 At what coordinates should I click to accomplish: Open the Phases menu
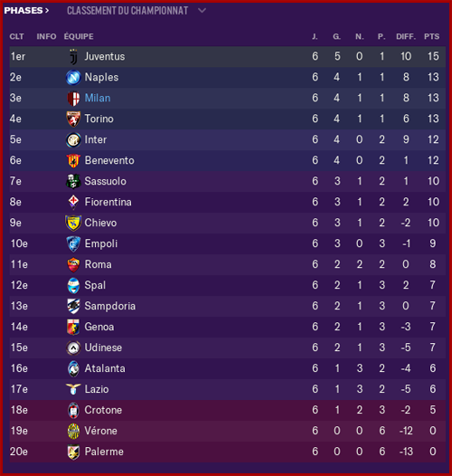pos(26,11)
